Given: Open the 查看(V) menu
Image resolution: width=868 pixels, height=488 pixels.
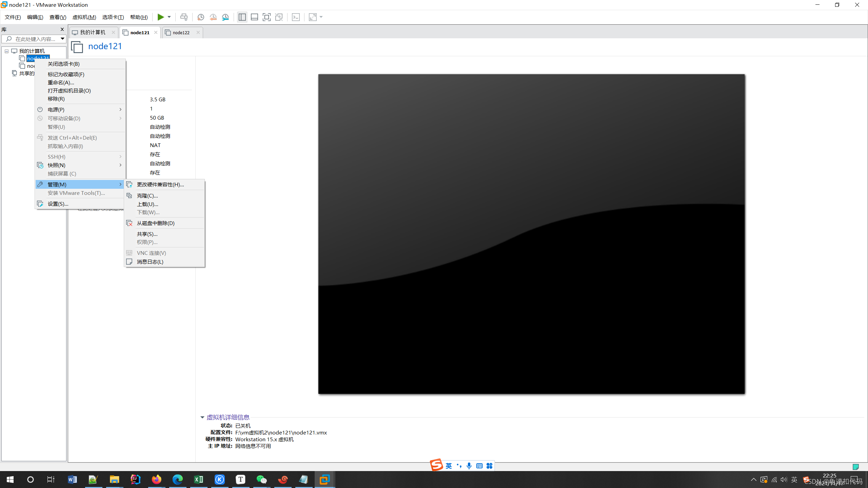Looking at the screenshot, I should point(58,17).
